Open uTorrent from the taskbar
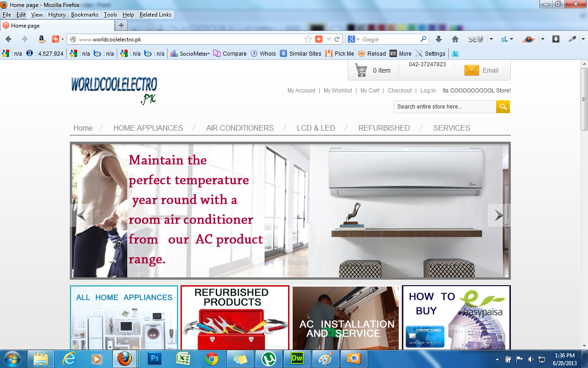588x368 pixels. click(269, 358)
